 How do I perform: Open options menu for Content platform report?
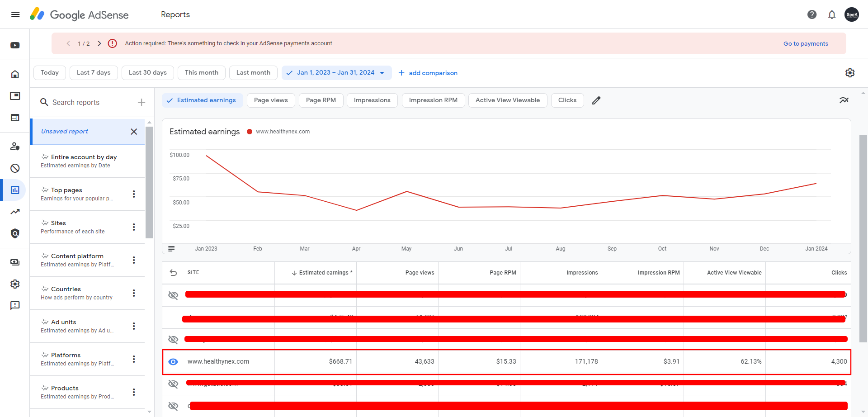click(x=134, y=260)
